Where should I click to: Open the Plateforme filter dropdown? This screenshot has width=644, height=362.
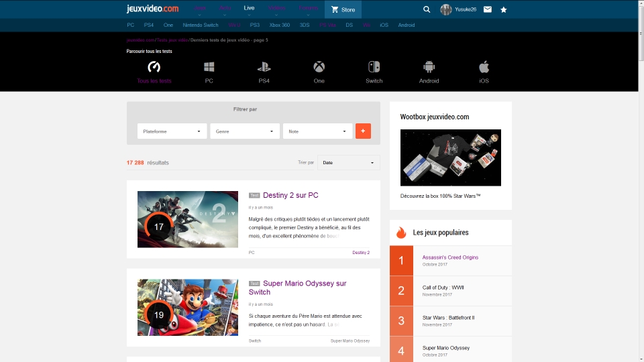point(172,131)
